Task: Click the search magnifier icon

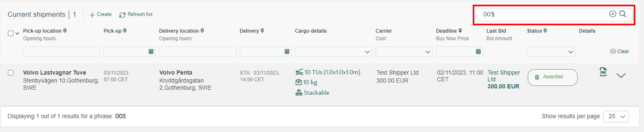Action: point(622,14)
